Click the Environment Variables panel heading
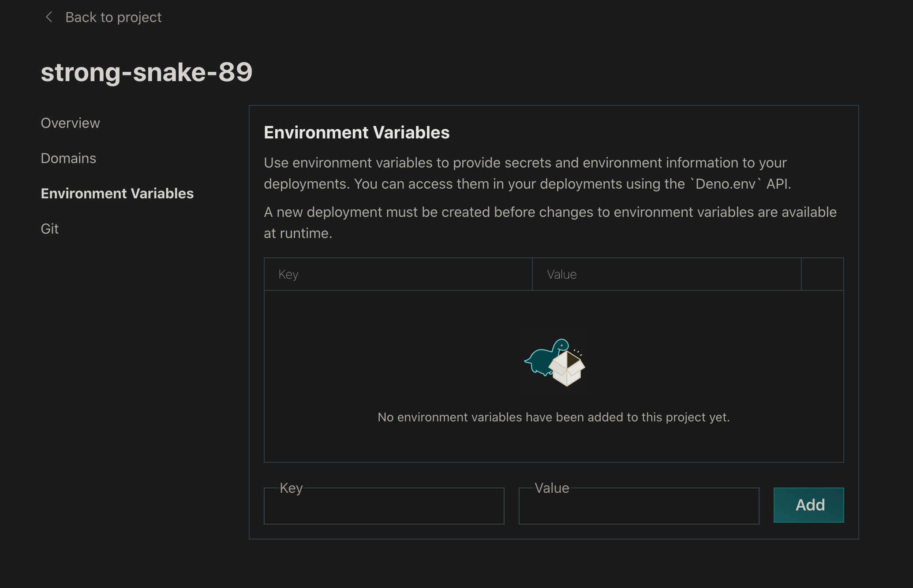The width and height of the screenshot is (913, 588). 356,132
